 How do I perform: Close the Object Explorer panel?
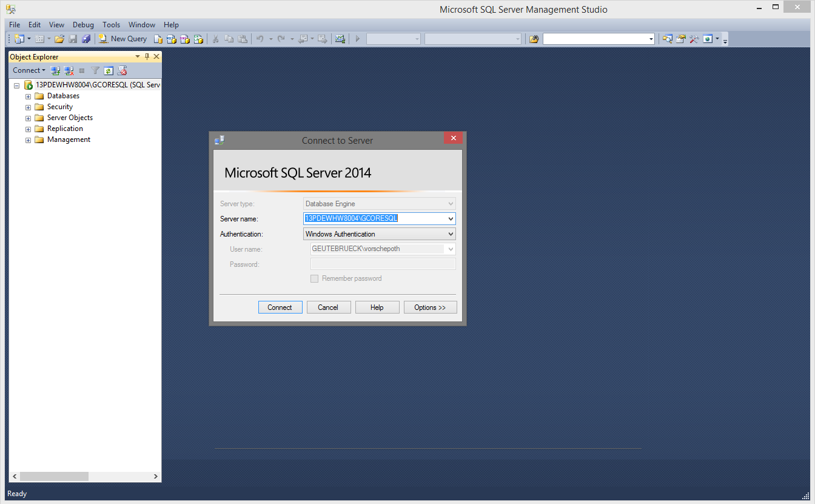[156, 56]
